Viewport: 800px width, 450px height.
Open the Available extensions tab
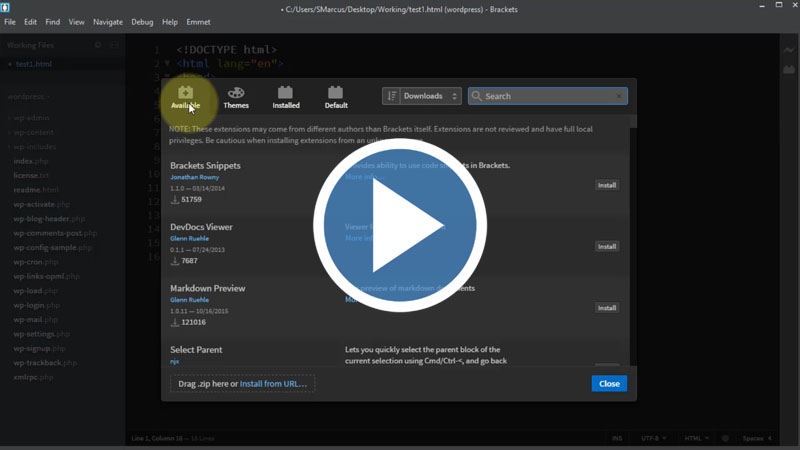click(x=185, y=96)
